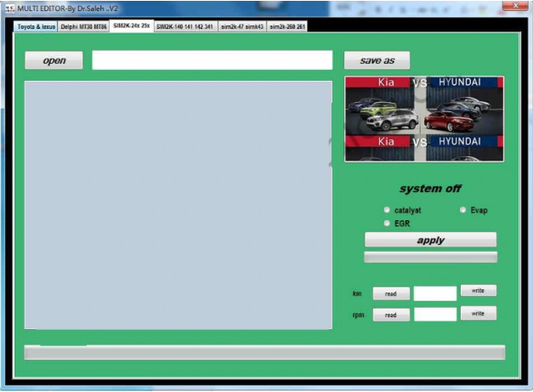Select the catalyst radio option
533x392 pixels.
click(388, 210)
